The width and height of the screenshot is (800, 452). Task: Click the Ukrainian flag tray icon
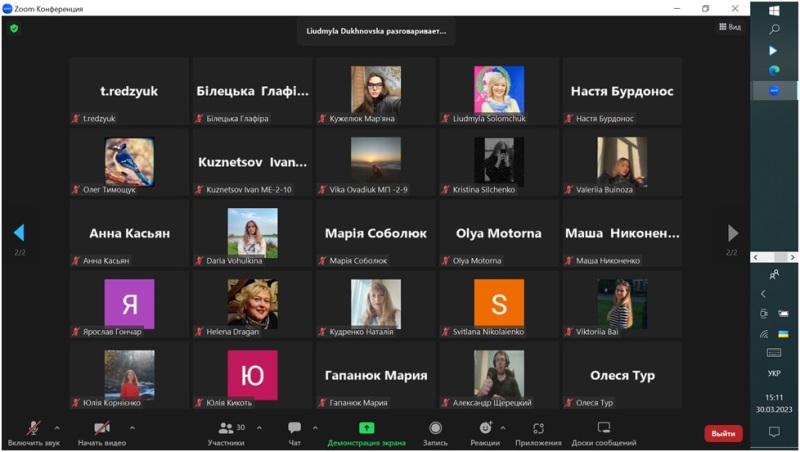click(783, 334)
